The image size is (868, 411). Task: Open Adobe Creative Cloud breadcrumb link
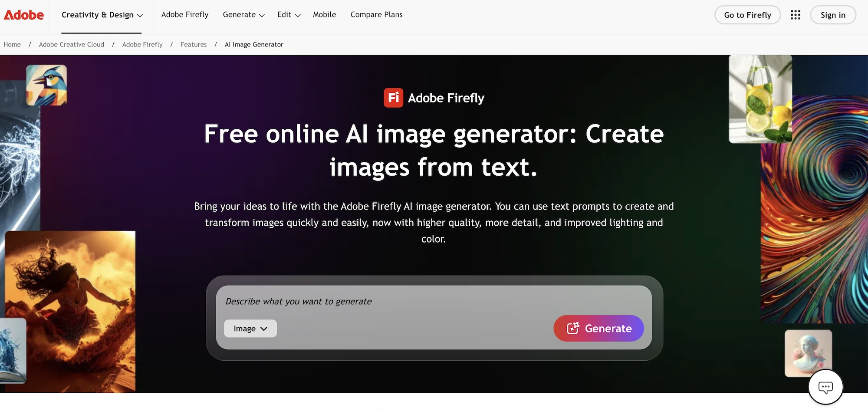(x=71, y=44)
